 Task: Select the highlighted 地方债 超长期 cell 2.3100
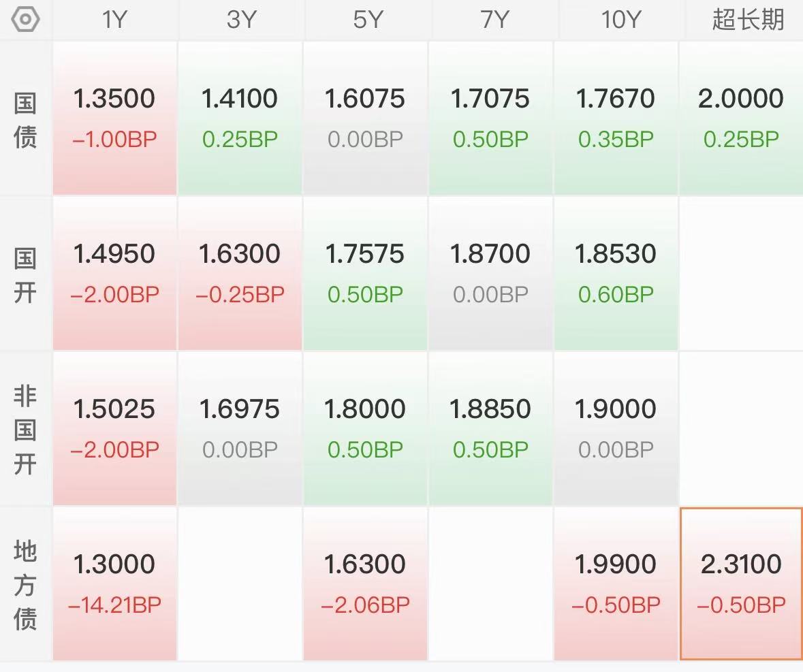741,583
